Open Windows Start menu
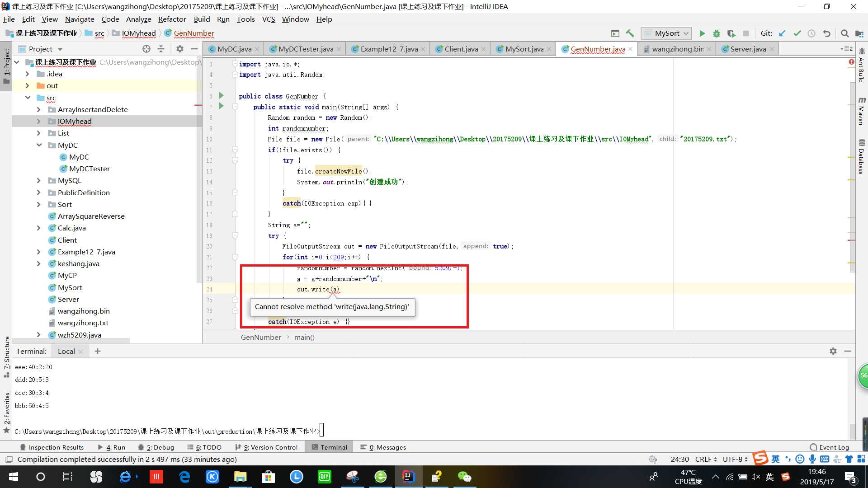Viewport: 868px width, 488px height. [x=14, y=477]
